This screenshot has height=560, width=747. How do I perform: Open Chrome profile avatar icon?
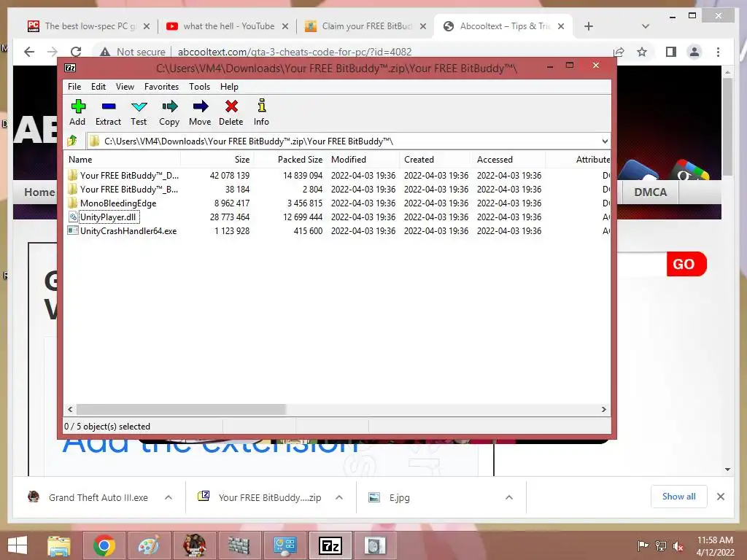(x=694, y=52)
